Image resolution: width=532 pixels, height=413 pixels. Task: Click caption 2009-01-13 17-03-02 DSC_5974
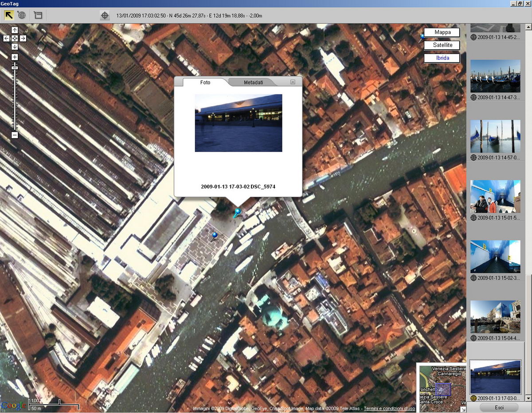(238, 187)
